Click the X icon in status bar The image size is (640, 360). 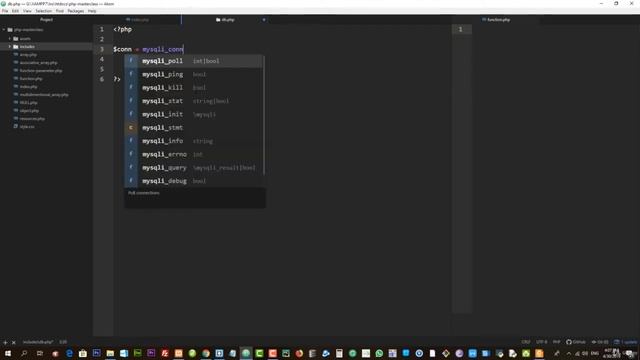click(13, 342)
